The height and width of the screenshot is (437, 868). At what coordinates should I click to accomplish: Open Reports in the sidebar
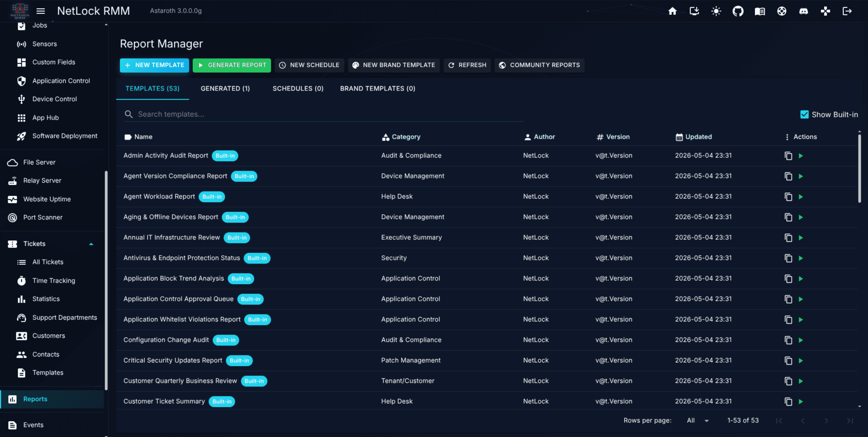[52, 399]
